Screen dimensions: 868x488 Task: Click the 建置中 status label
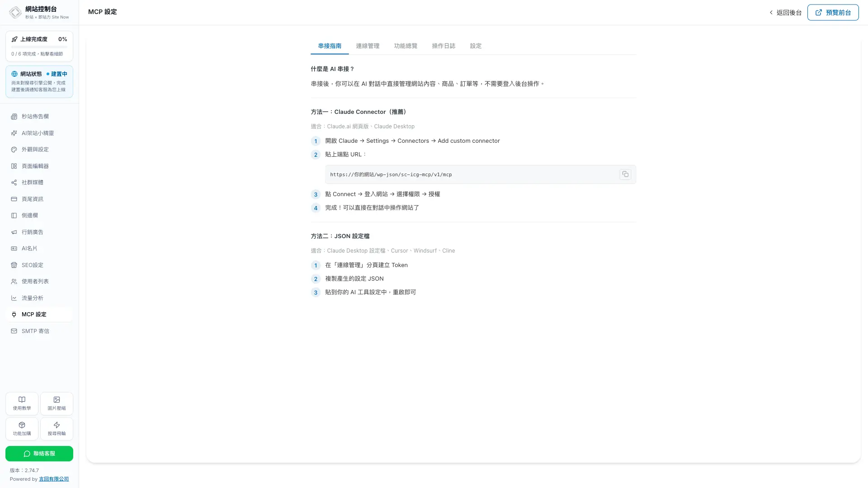coord(59,74)
